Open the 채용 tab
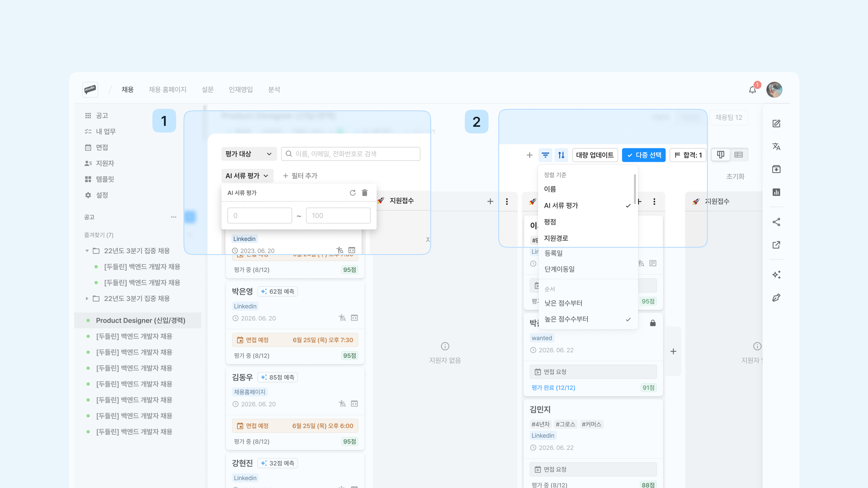The width and height of the screenshot is (868, 488). tap(128, 89)
